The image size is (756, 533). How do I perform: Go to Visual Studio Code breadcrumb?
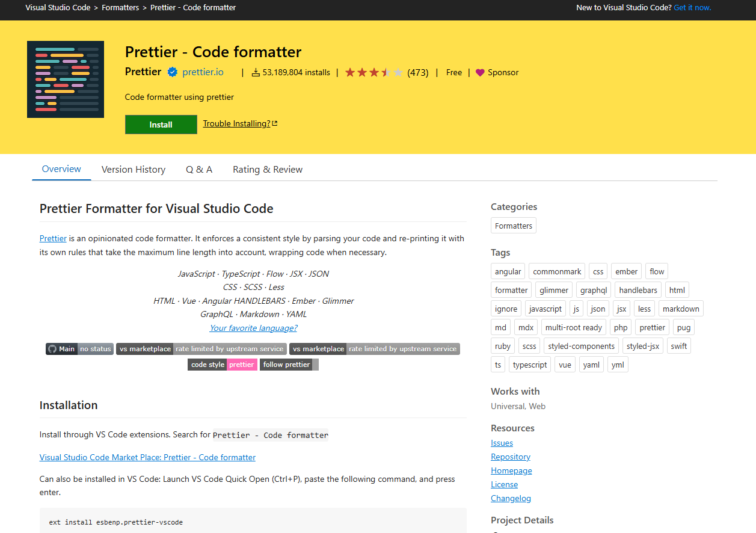coord(58,8)
